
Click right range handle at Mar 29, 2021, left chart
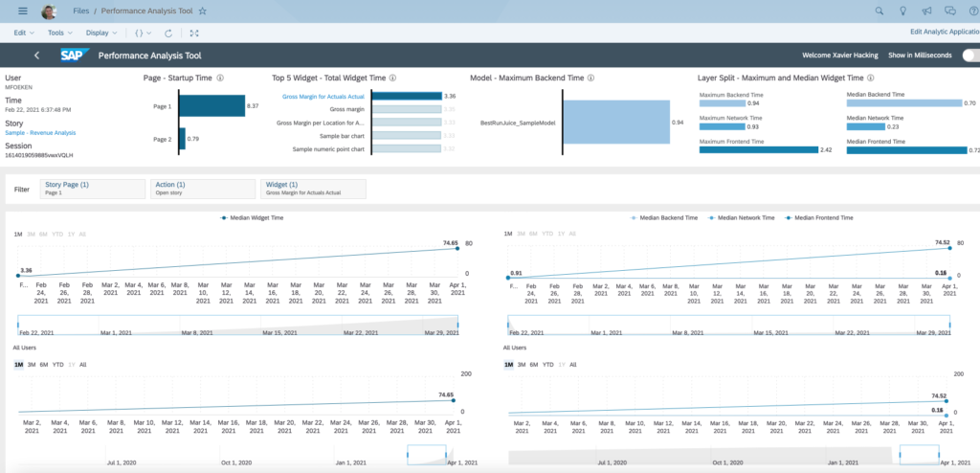458,325
